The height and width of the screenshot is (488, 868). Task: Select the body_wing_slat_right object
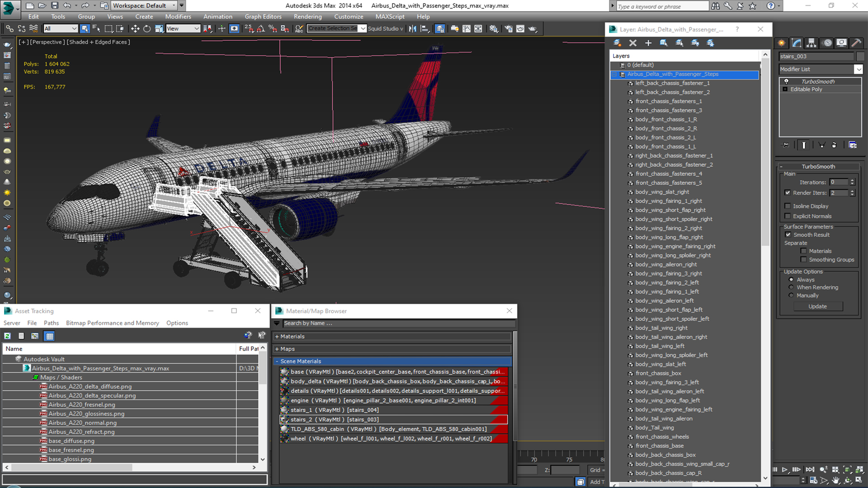[x=662, y=192]
